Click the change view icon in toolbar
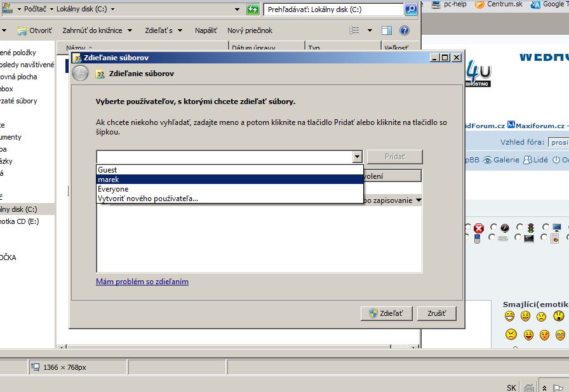 tap(354, 30)
